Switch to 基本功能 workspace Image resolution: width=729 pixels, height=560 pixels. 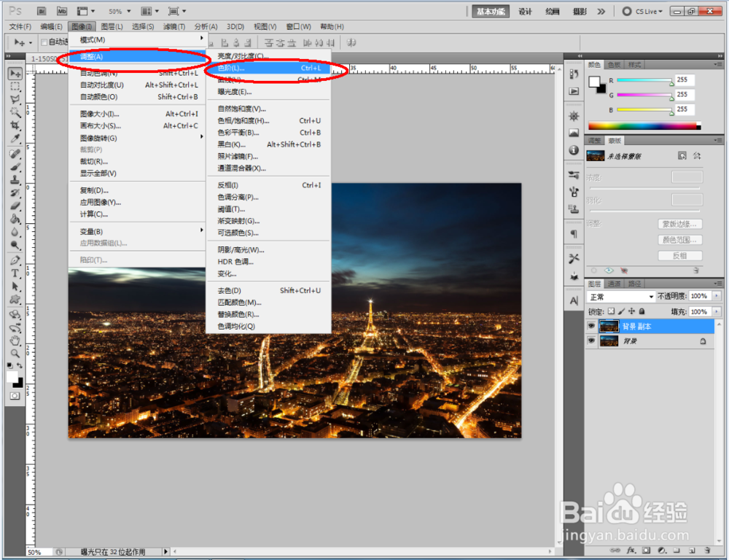[491, 11]
